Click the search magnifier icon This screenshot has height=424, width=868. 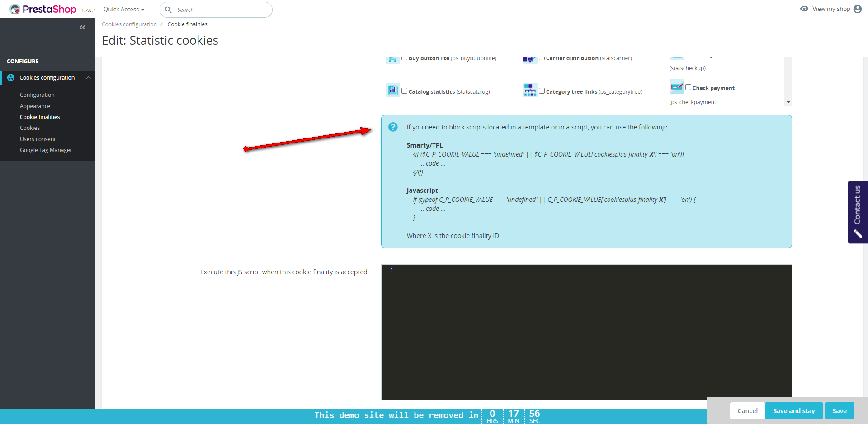point(168,10)
